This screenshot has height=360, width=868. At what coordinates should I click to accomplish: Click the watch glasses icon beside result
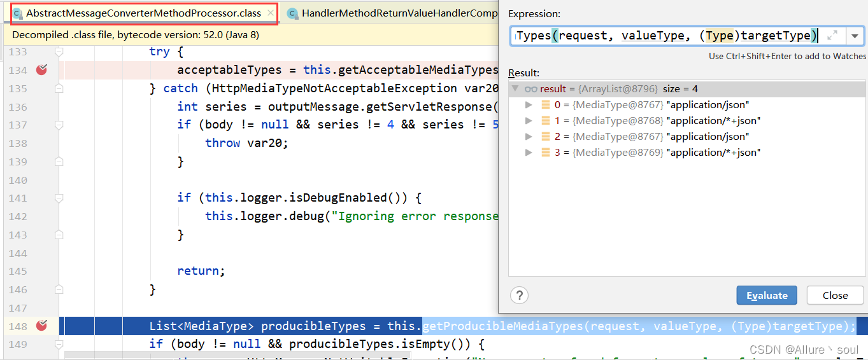coord(530,89)
